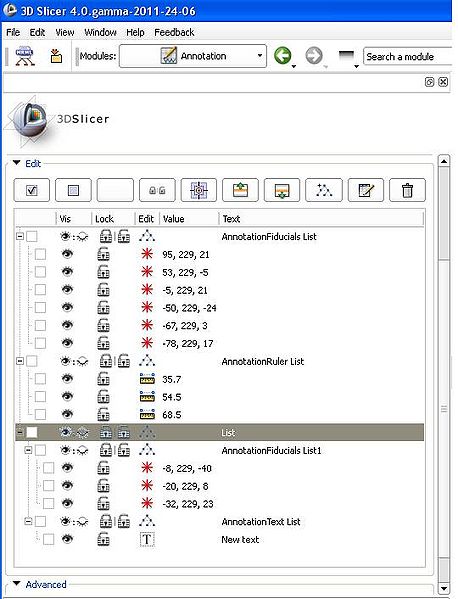Go back with the green arrow
Screen dimensions: 458x599
pos(283,56)
